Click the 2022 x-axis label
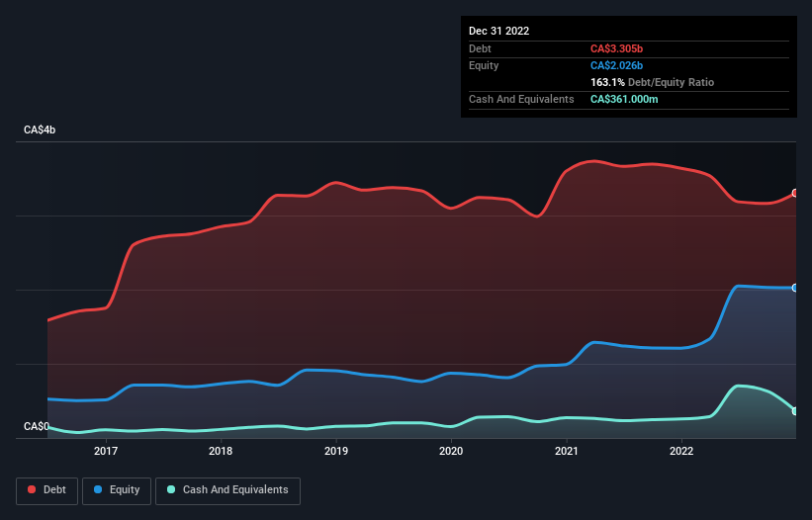This screenshot has width=812, height=520. 681,451
